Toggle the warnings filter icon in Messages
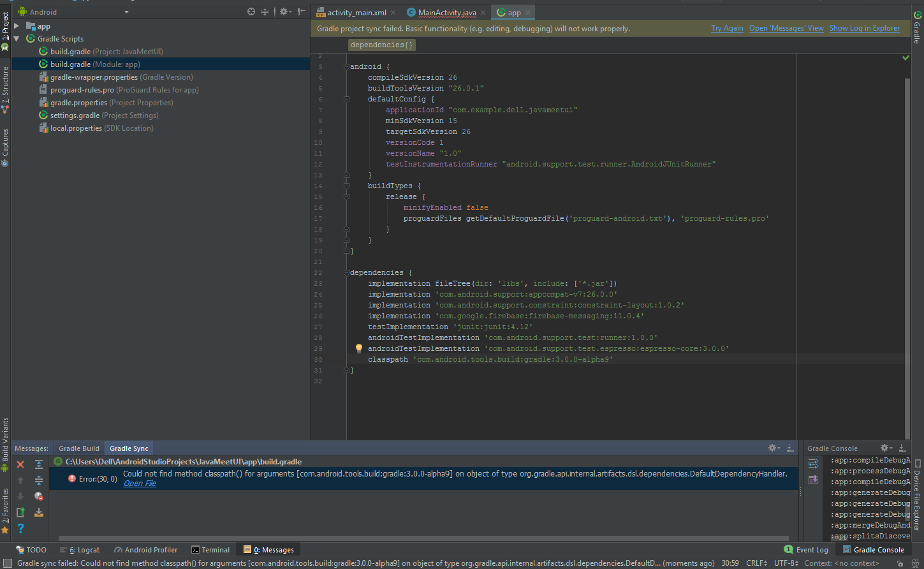The height and width of the screenshot is (569, 924). (39, 496)
